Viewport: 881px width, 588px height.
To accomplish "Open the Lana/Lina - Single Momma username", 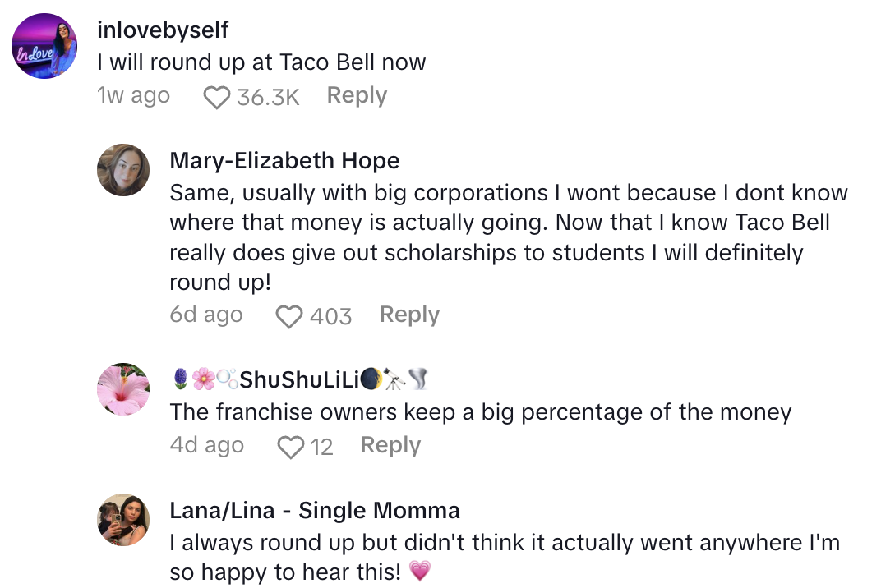I will (x=315, y=511).
